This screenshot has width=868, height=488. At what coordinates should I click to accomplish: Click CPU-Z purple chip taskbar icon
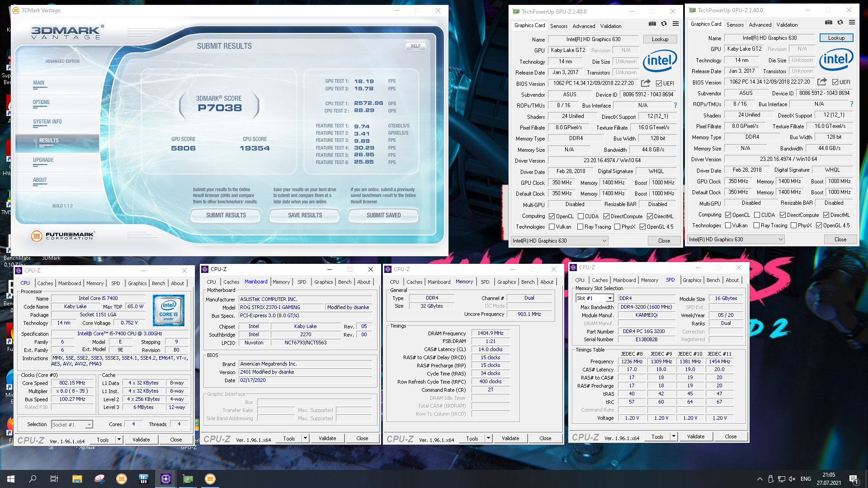coord(166,479)
